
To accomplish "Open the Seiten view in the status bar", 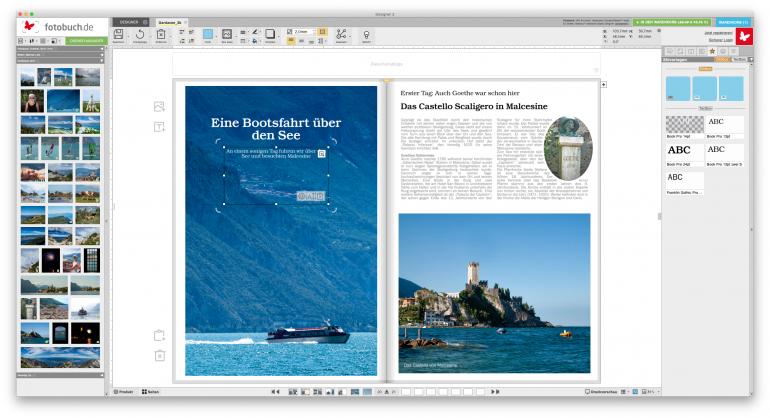I will pos(150,392).
